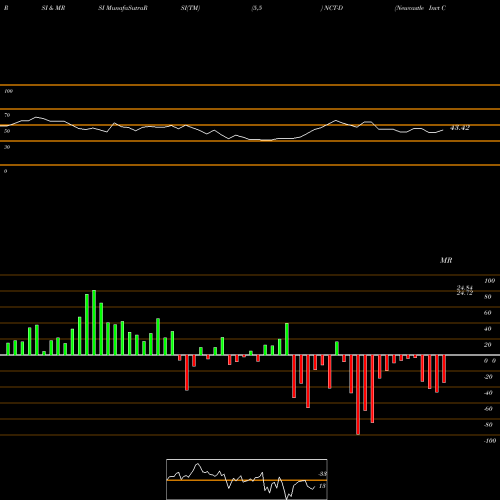
Task: Click the 'MR' label above the bar chart
Action: click(446, 260)
